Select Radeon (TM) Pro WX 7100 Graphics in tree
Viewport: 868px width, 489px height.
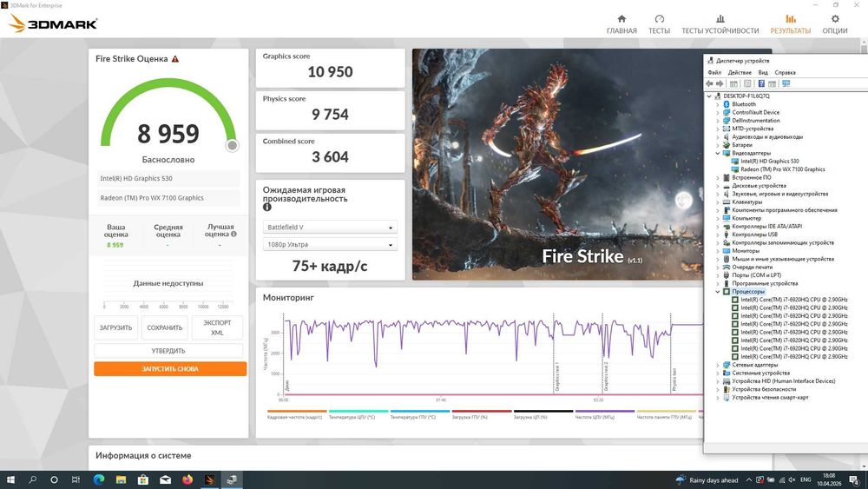click(783, 169)
